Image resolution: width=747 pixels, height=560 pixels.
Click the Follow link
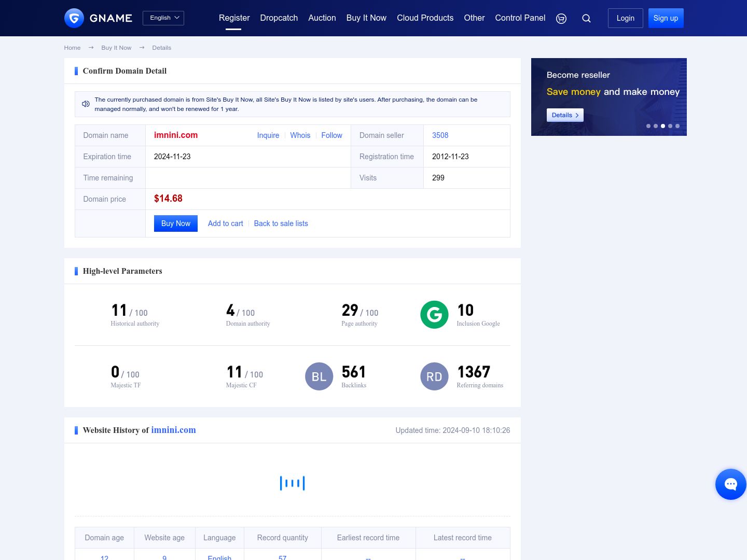331,135
